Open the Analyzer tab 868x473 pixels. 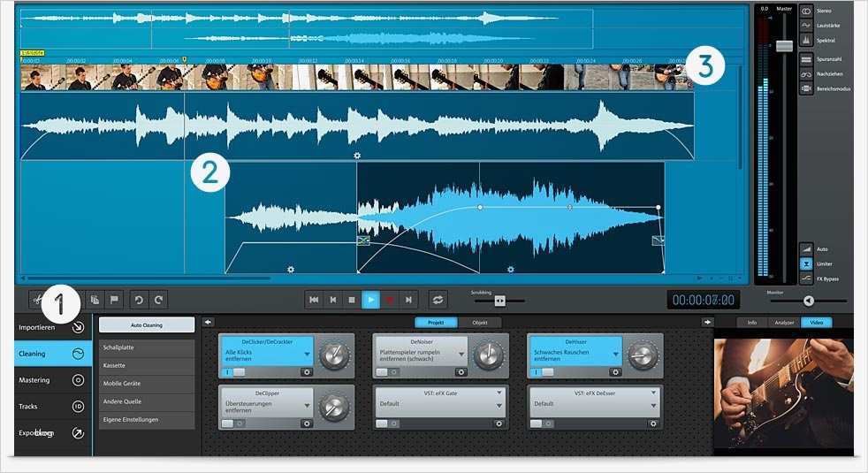point(784,323)
